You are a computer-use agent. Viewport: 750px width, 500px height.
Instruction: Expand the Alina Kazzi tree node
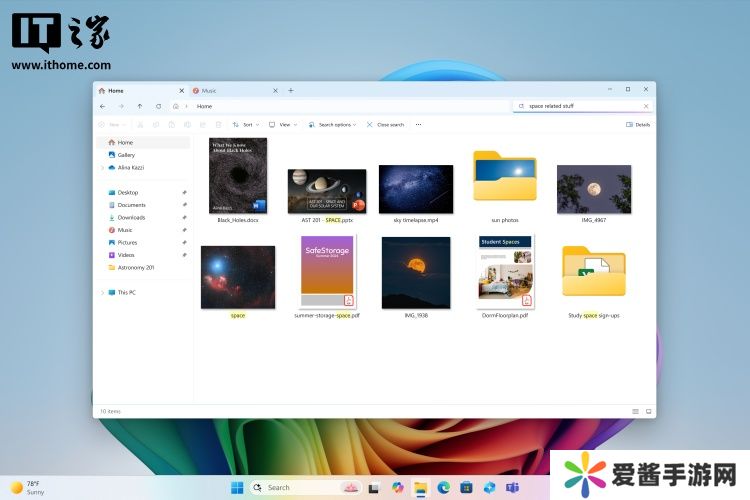[x=102, y=168]
